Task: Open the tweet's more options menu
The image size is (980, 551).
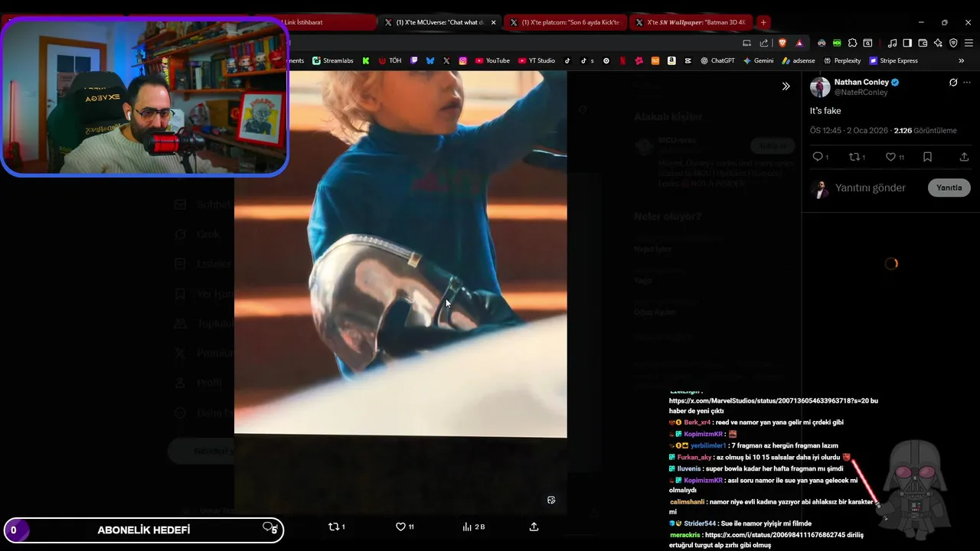Action: (x=967, y=83)
